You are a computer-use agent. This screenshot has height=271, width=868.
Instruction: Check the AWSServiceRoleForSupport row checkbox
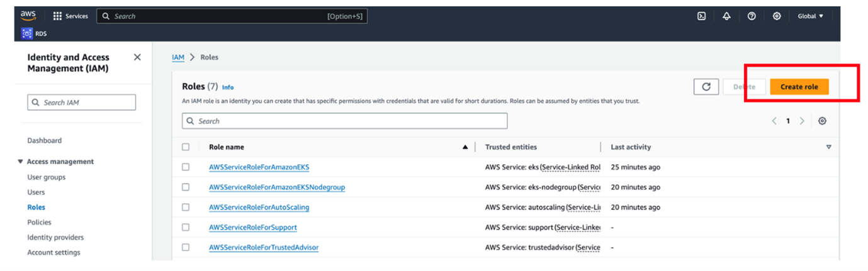coord(186,228)
